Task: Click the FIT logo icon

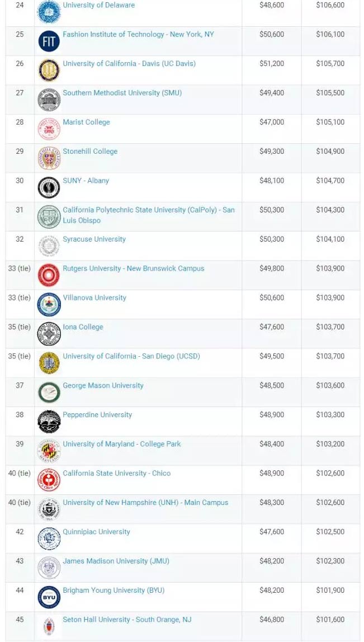Action: [49, 41]
